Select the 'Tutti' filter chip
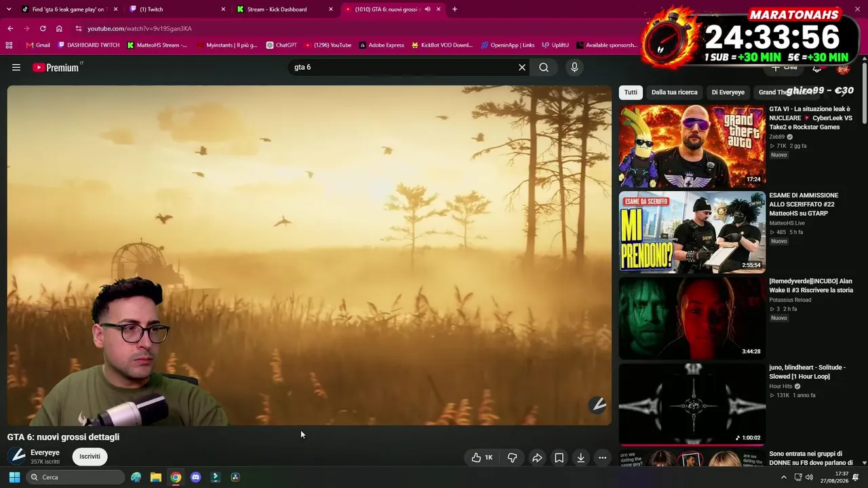 tap(631, 92)
